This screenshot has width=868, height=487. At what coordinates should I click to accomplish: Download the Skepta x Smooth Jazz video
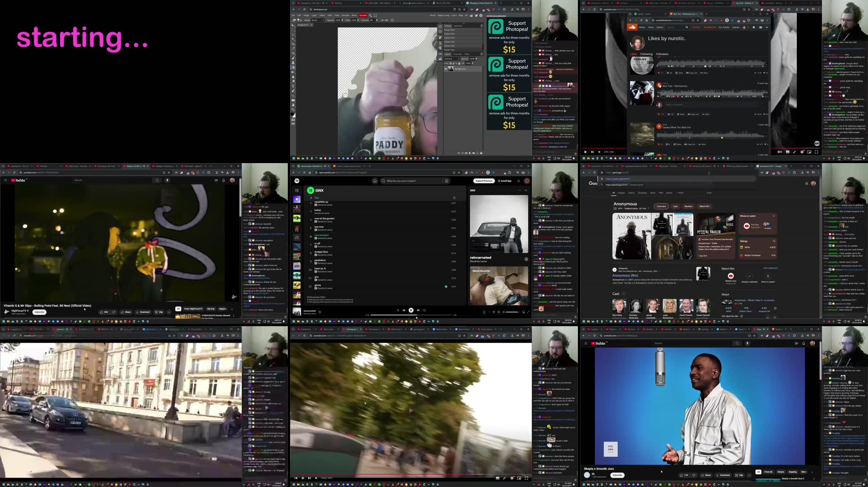click(723, 475)
